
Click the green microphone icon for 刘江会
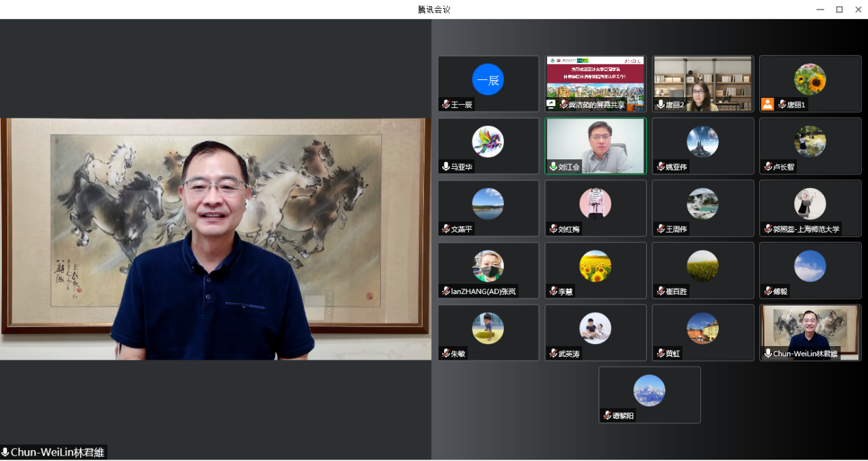click(553, 167)
